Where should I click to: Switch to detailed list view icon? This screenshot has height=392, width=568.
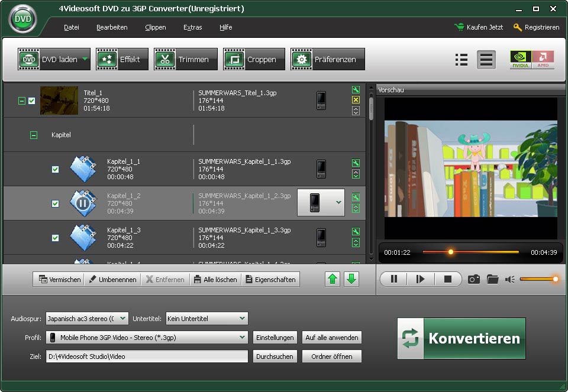click(486, 60)
